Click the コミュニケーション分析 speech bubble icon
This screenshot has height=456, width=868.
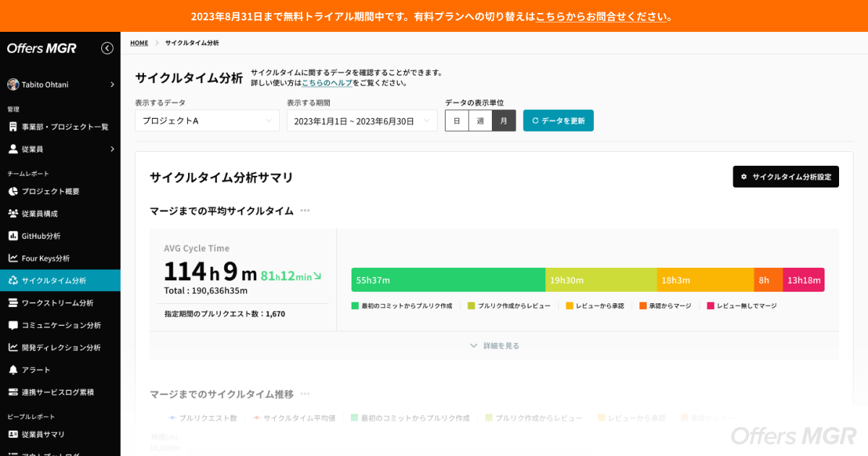(x=13, y=326)
